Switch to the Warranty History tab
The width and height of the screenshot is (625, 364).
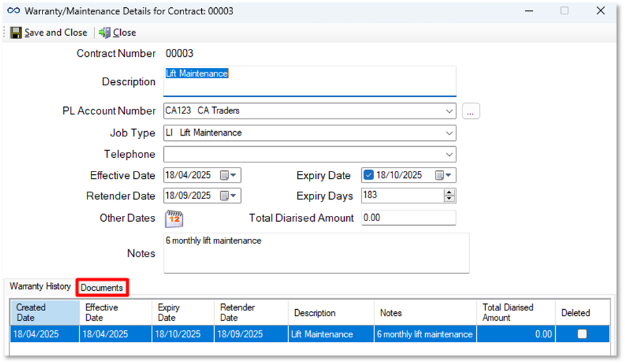40,286
